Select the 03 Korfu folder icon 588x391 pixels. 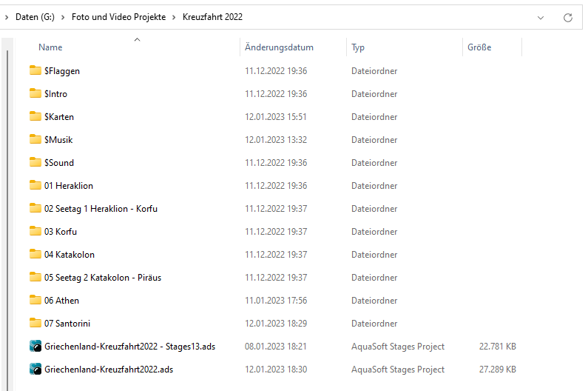(36, 232)
